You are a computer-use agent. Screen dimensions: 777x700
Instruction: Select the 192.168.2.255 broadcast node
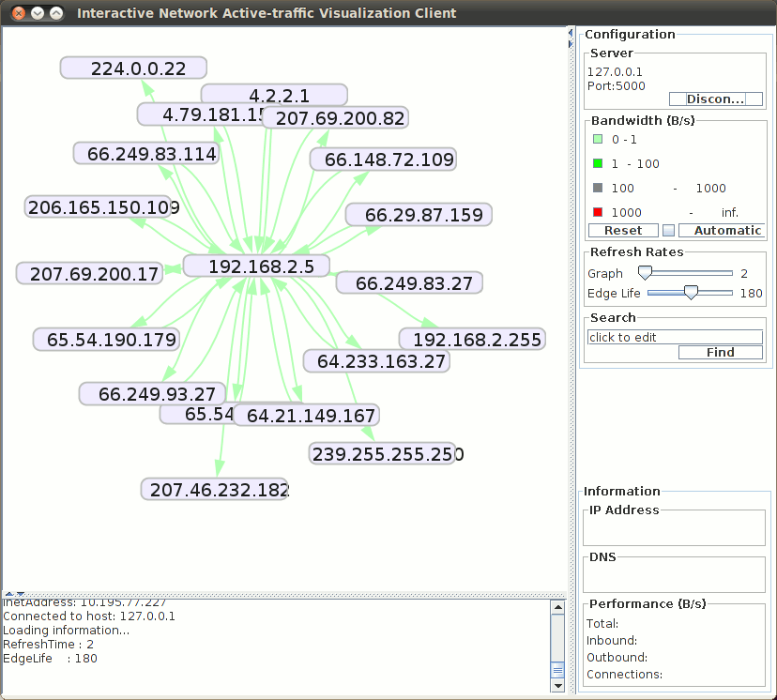coord(471,340)
